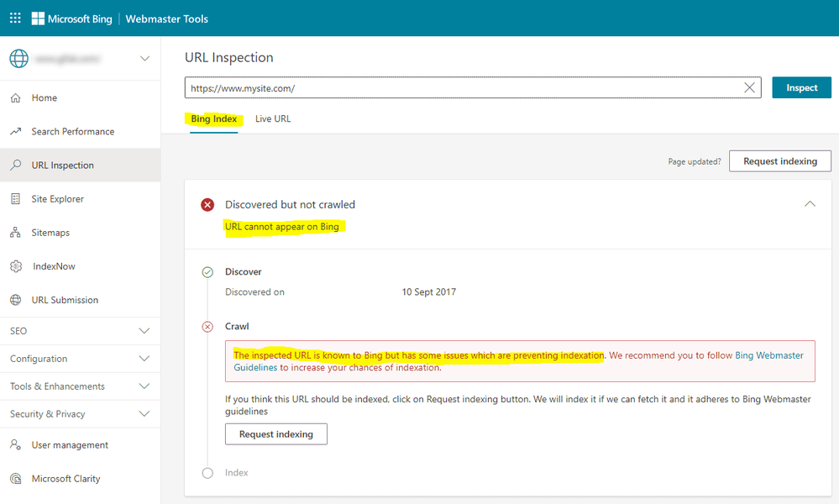Click the Microsoft Clarity icon
Screen dimensions: 839x504
pos(15,478)
